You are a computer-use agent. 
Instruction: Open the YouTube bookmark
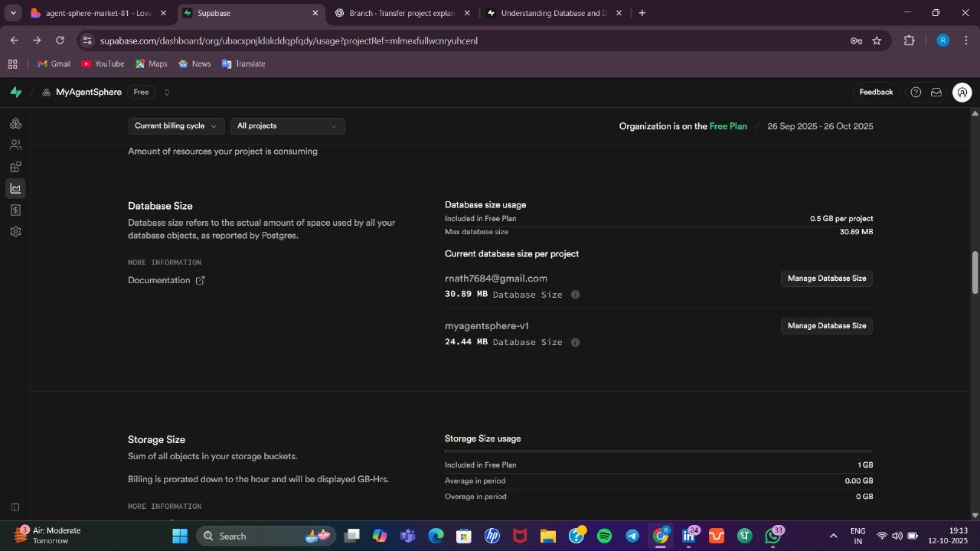coord(103,64)
